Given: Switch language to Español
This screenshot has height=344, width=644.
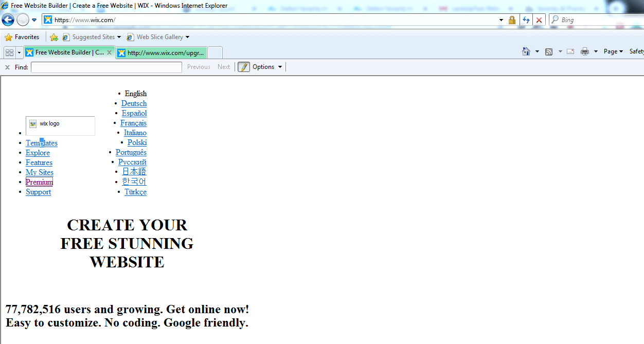Looking at the screenshot, I should 134,113.
